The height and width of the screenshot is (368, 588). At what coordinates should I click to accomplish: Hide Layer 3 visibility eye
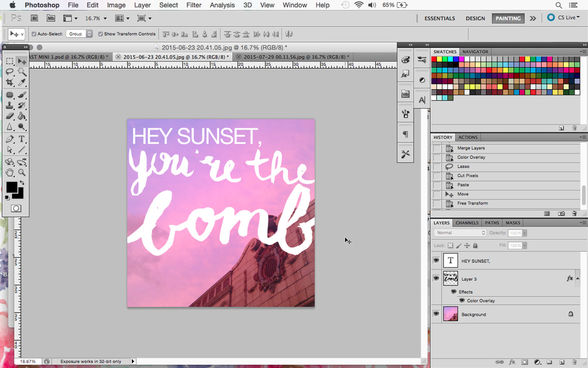tap(436, 278)
